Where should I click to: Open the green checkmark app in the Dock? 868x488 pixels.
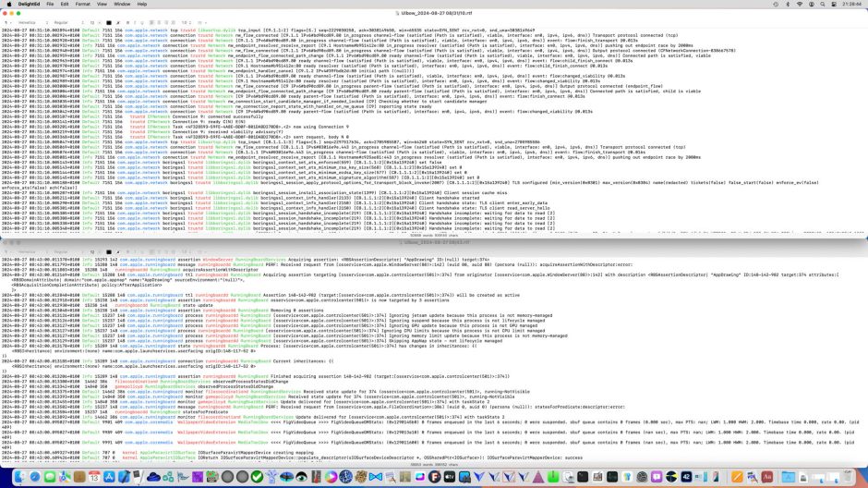click(257, 477)
